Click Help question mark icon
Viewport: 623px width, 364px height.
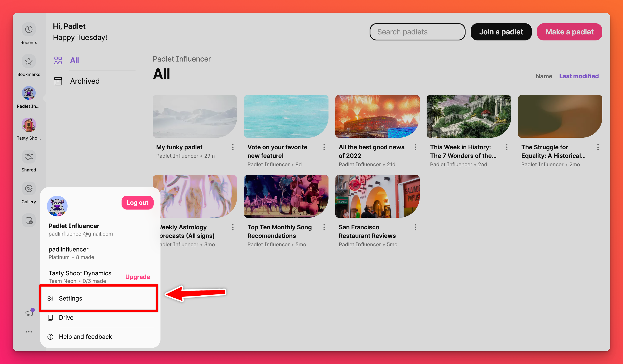[50, 337]
